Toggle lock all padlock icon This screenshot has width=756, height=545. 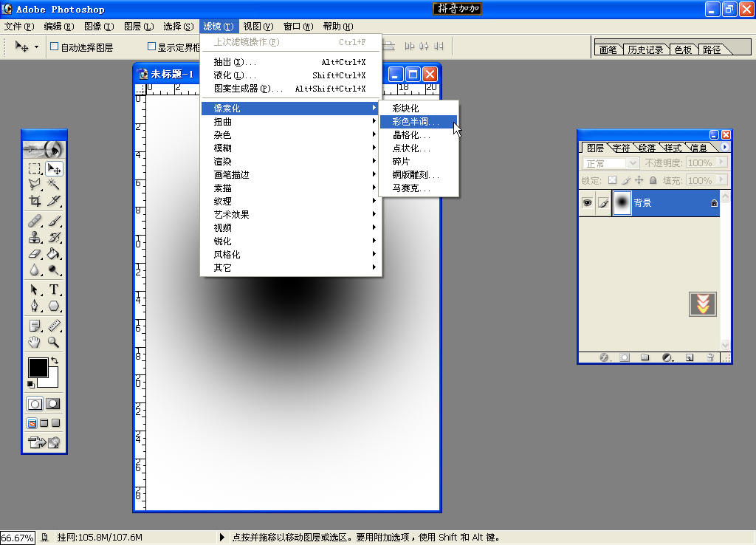click(653, 180)
